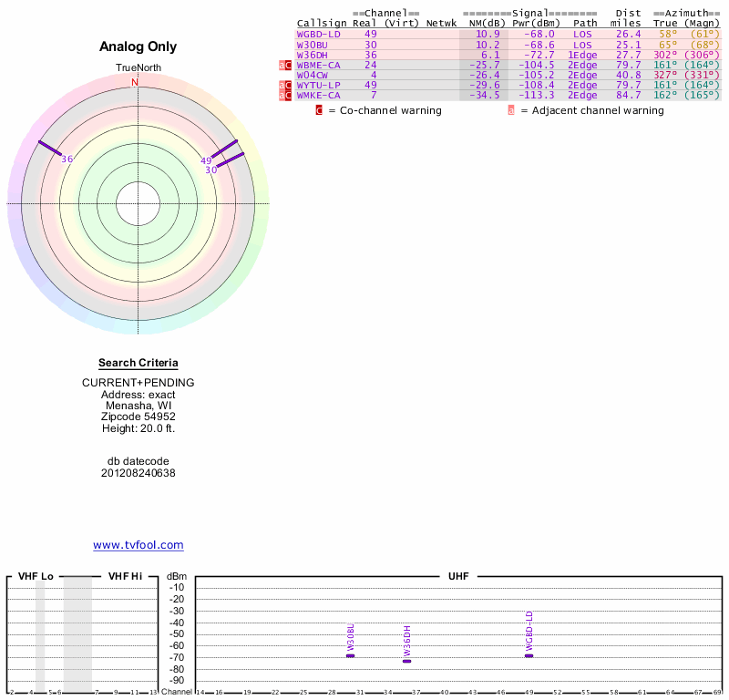Click the WGBD-LD callsign in table

click(318, 35)
